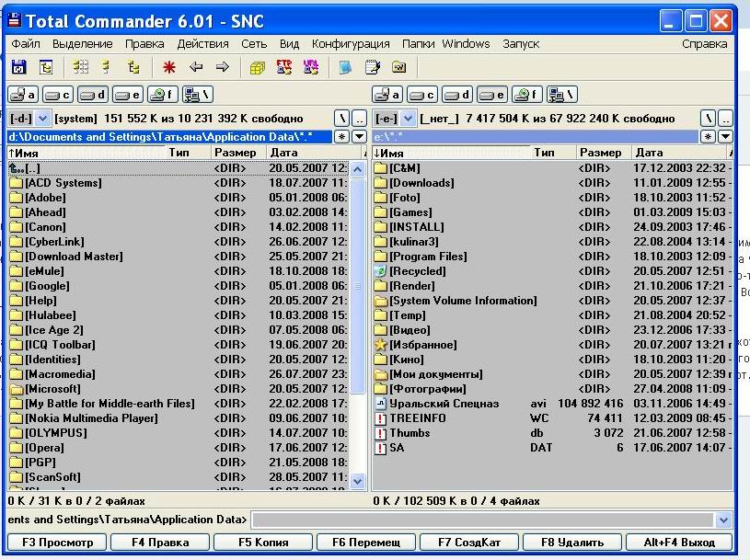Screen dimensions: 750x560
Task: Go back with left arrow toolbar icon
Action: (196, 67)
